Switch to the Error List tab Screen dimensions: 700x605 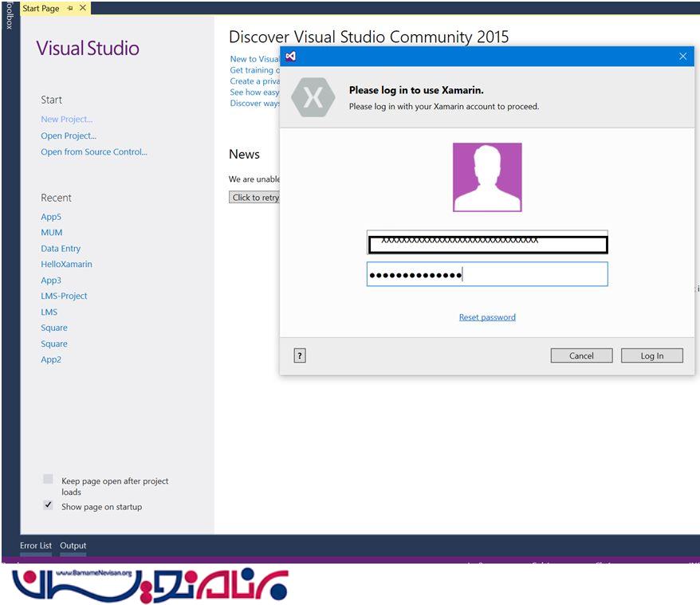36,546
